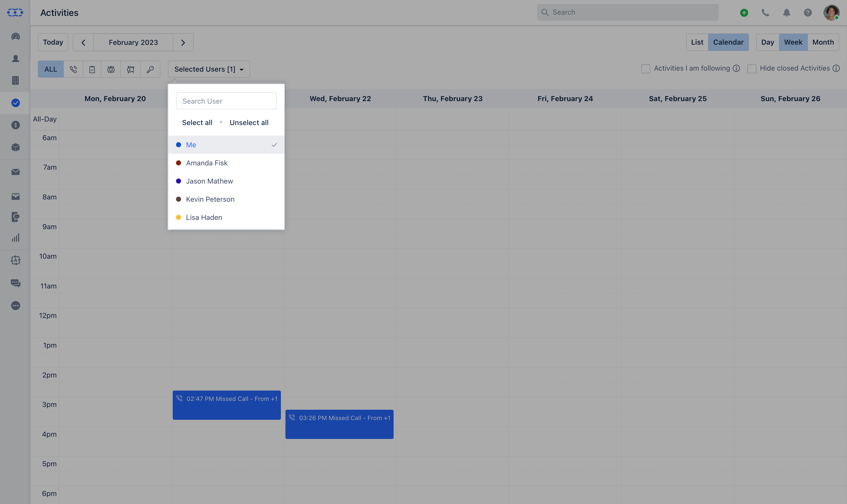Select Lisa Haden in the user list
This screenshot has width=847, height=504.
(x=226, y=217)
